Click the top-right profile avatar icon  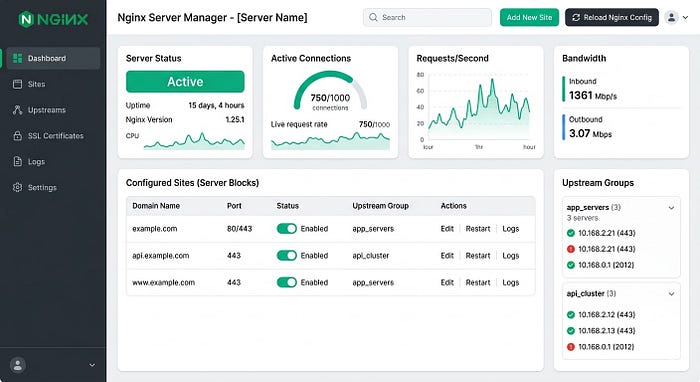pyautogui.click(x=671, y=17)
